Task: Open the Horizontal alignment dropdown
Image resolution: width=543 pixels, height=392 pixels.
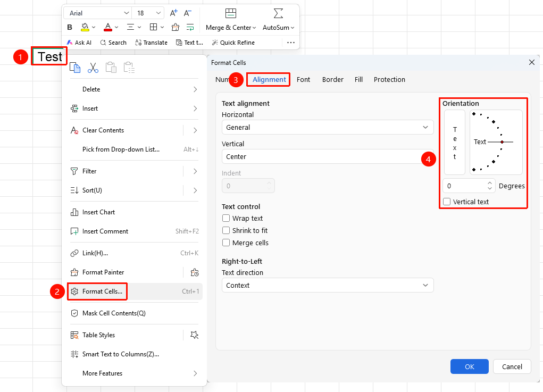Action: click(328, 128)
